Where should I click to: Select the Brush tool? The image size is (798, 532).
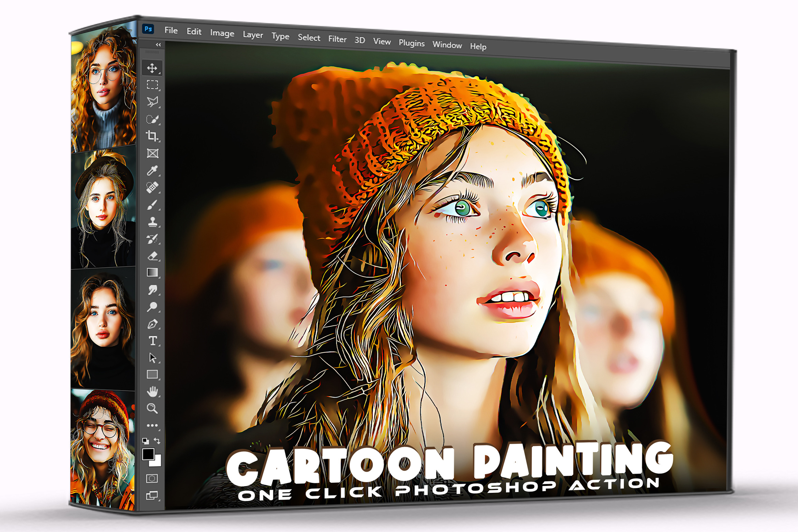coord(152,205)
